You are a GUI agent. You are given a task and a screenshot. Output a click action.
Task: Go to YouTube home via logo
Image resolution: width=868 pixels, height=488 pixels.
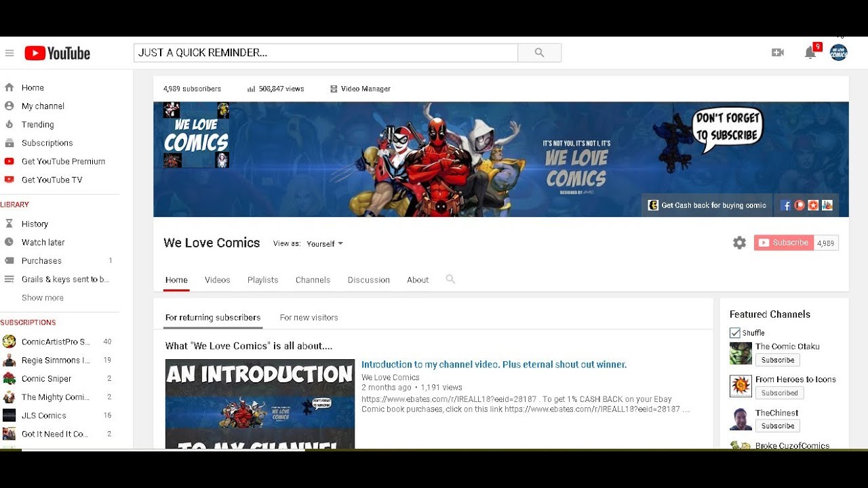[x=58, y=53]
